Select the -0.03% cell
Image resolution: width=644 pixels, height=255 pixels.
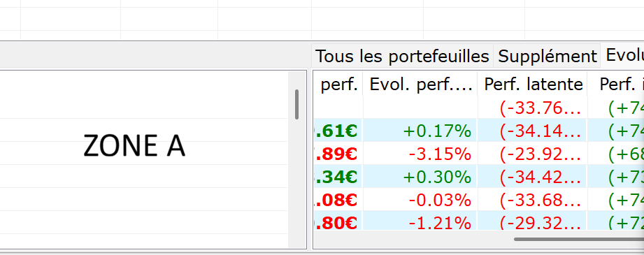(420, 200)
